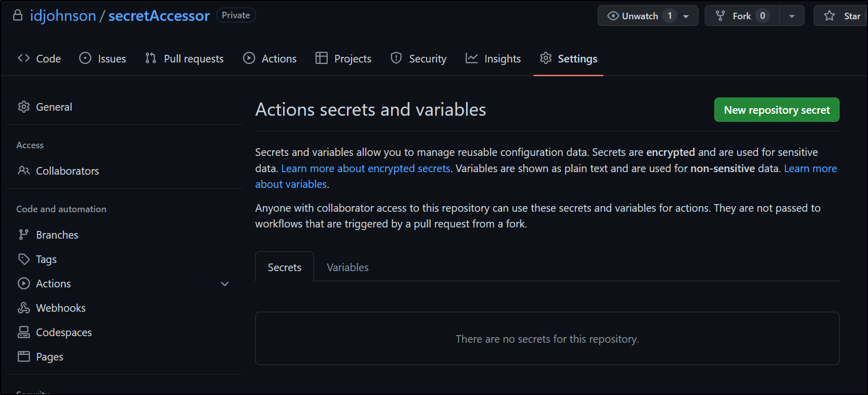Open the idjohnson owner profile link
868x395 pixels.
pos(63,16)
